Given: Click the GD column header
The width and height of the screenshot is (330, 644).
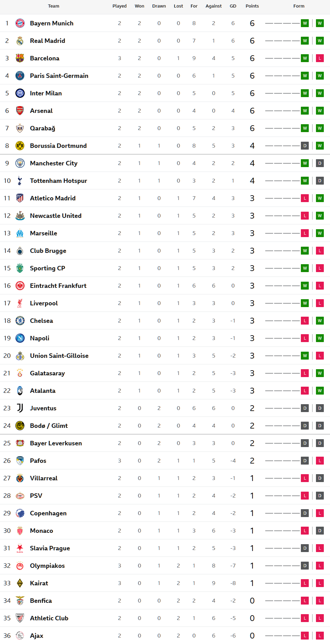Looking at the screenshot, I should (233, 6).
